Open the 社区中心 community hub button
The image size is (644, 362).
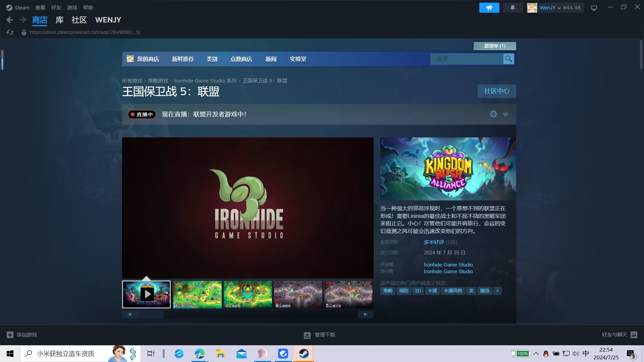[497, 91]
